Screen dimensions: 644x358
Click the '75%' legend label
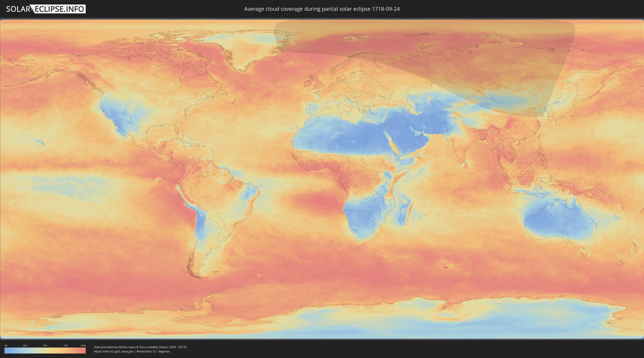pos(65,345)
